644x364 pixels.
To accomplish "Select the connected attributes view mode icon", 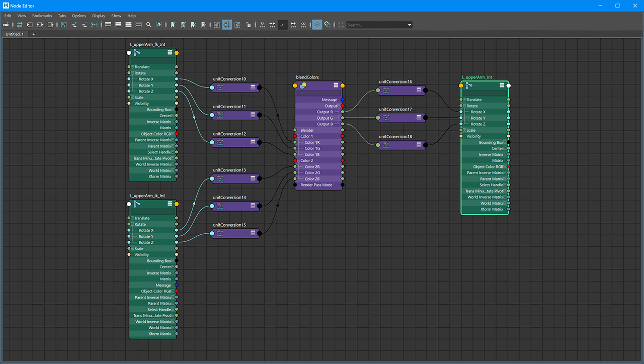I will click(x=118, y=25).
